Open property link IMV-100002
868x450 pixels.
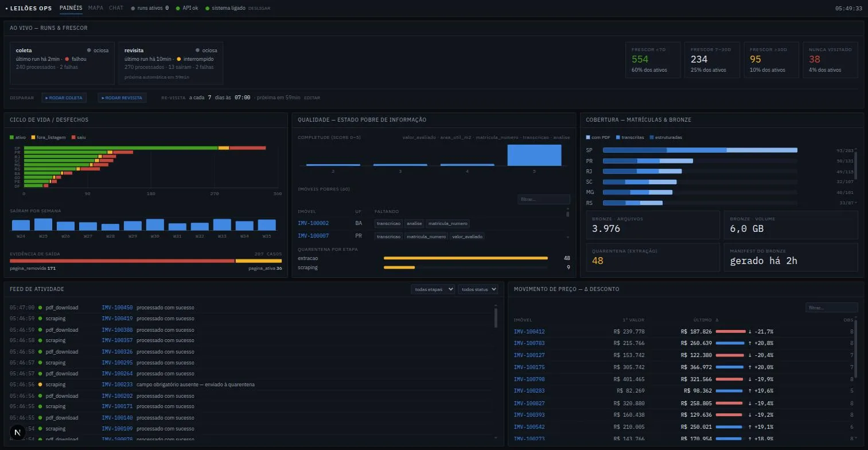[313, 223]
